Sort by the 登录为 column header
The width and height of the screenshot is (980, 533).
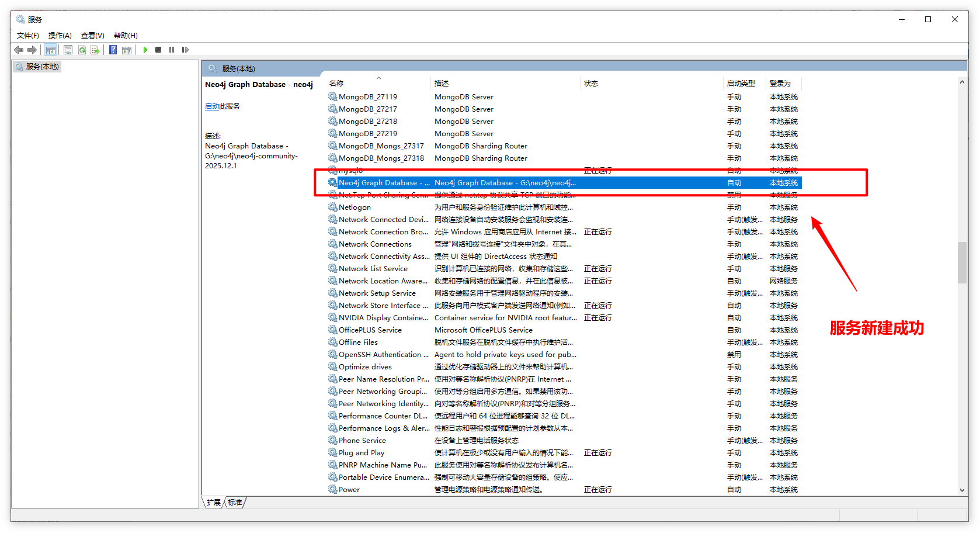(x=780, y=84)
